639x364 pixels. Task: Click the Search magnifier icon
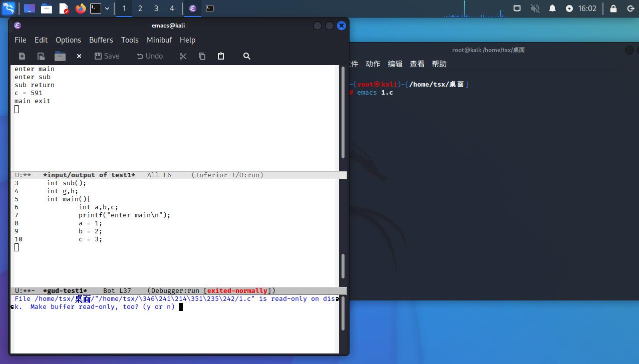[x=247, y=56]
